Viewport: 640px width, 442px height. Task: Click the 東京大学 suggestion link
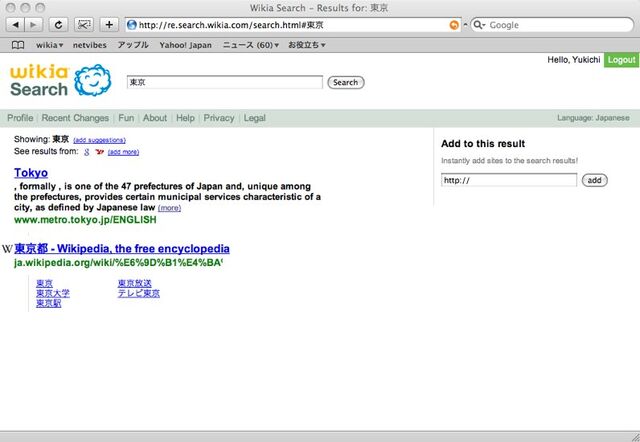pyautogui.click(x=53, y=293)
